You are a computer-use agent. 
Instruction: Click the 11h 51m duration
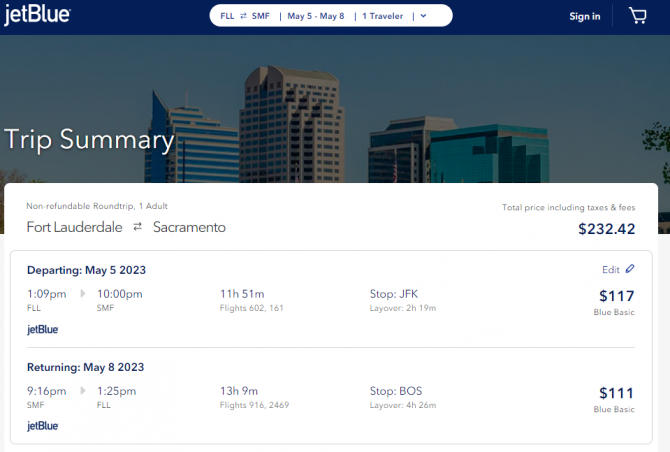(242, 294)
